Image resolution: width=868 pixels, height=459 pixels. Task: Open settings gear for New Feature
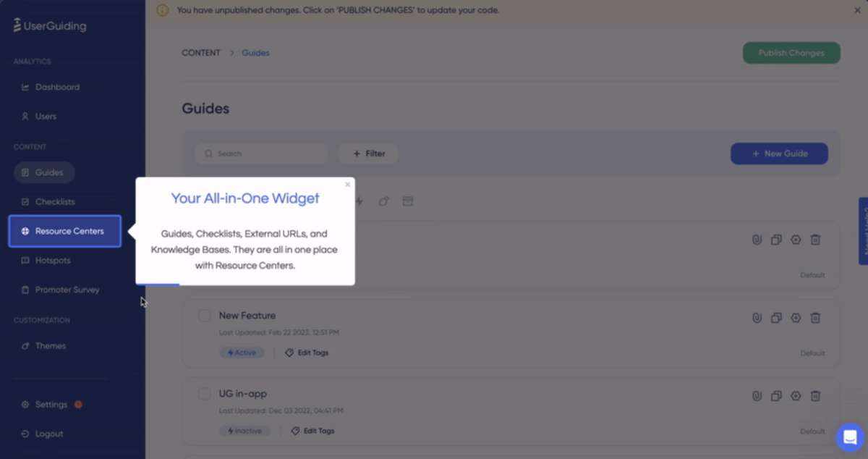[796, 318]
